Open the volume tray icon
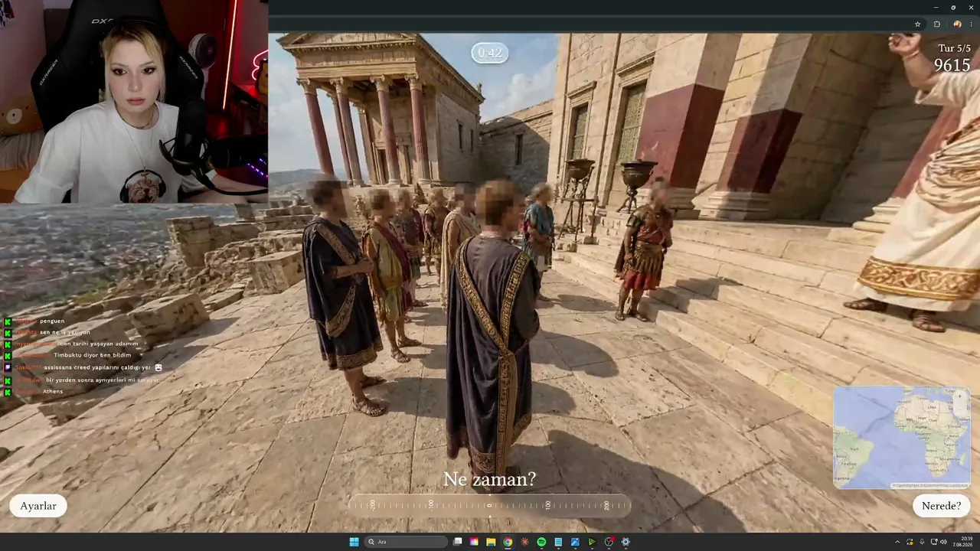Viewport: 980px width, 551px height. pos(943,542)
